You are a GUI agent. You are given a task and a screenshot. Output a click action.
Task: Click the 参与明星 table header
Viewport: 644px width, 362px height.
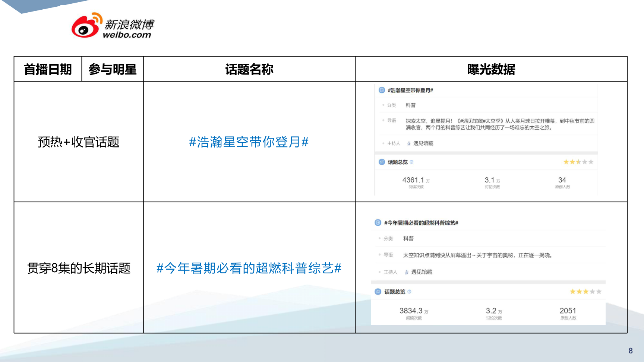click(113, 69)
